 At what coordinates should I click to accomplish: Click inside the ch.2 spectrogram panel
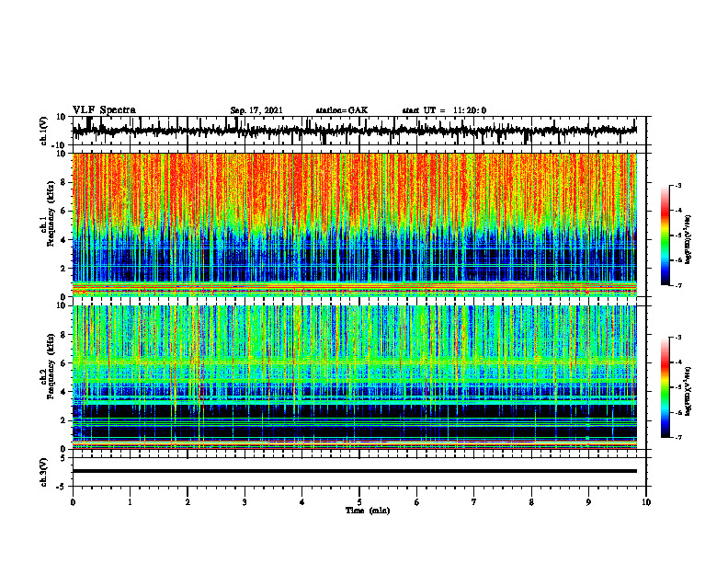354,377
